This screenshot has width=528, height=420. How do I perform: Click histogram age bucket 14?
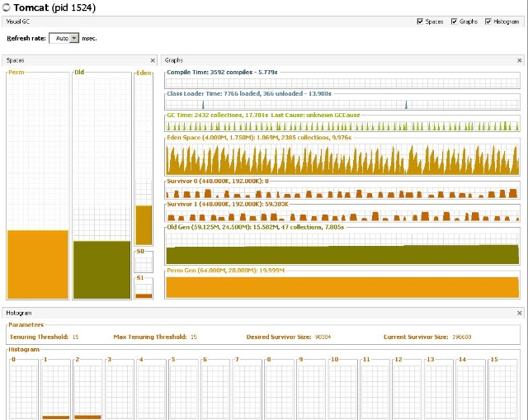[x=471, y=390]
